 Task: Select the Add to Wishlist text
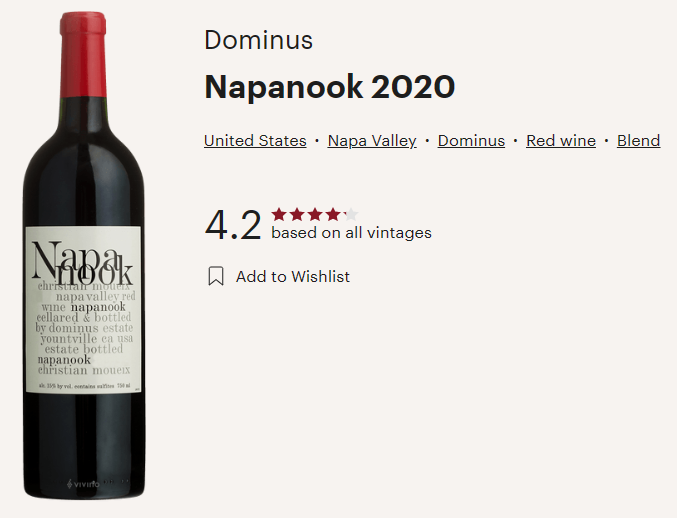point(293,277)
